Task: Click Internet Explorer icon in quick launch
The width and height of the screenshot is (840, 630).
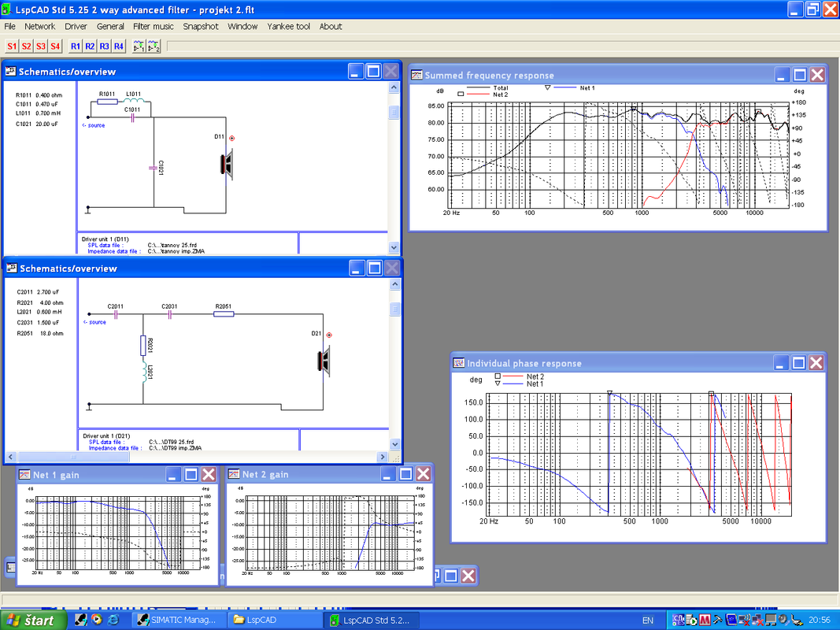Action: (113, 620)
